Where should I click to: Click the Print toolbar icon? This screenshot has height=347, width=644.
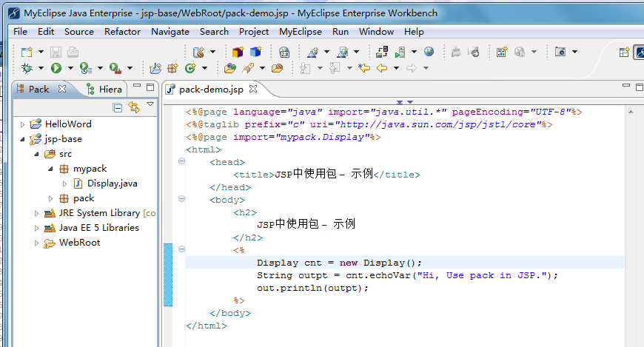tap(73, 52)
